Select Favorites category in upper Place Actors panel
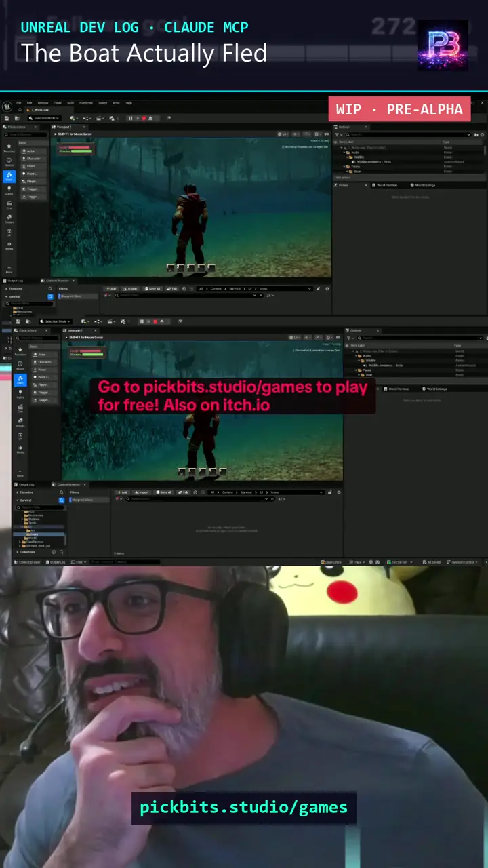The image size is (488, 868). [x=9, y=147]
